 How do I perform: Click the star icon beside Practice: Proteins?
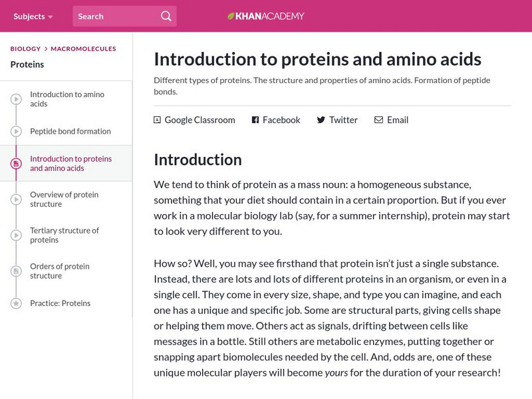(x=15, y=303)
